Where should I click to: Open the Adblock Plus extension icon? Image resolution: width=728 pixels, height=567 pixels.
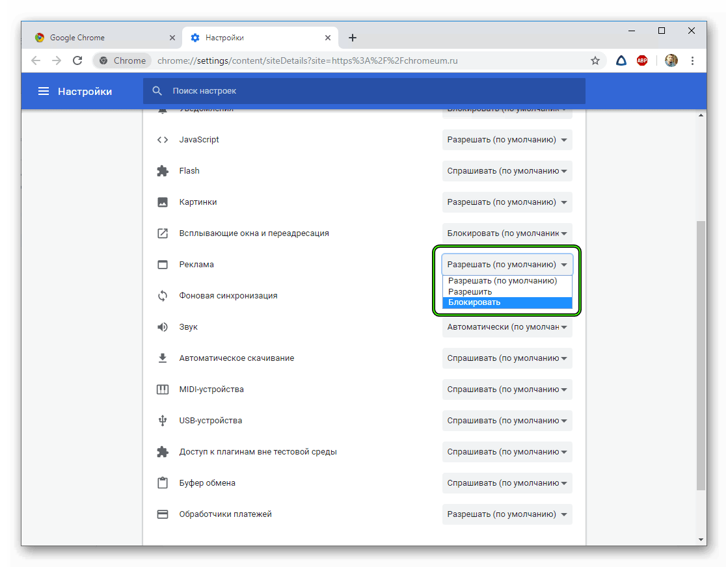click(x=642, y=60)
